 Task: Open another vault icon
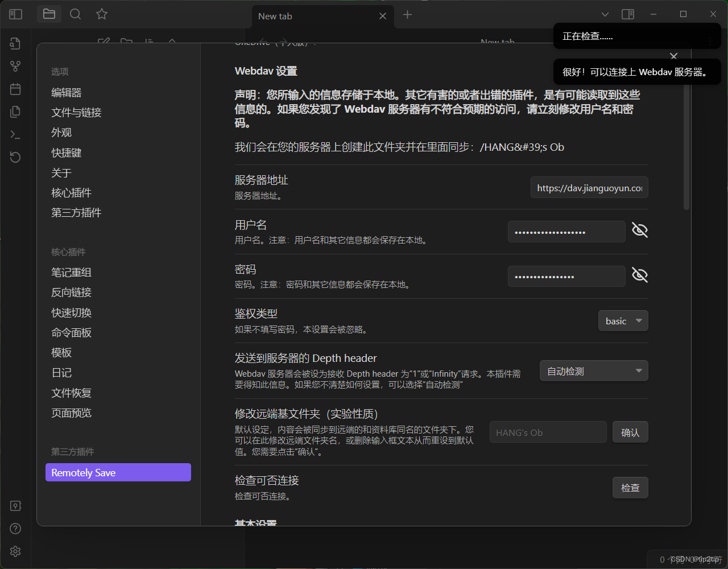tap(15, 506)
